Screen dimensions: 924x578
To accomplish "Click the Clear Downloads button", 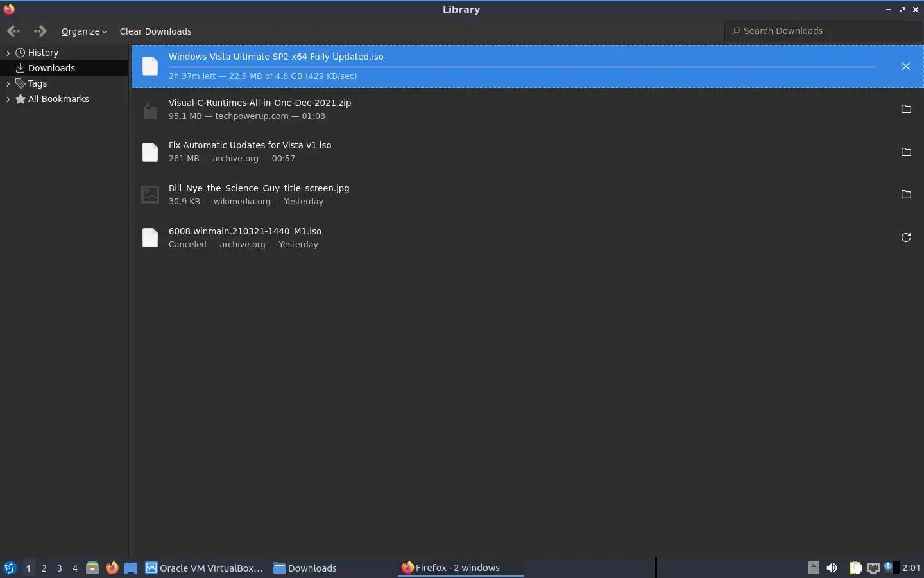I will click(155, 31).
